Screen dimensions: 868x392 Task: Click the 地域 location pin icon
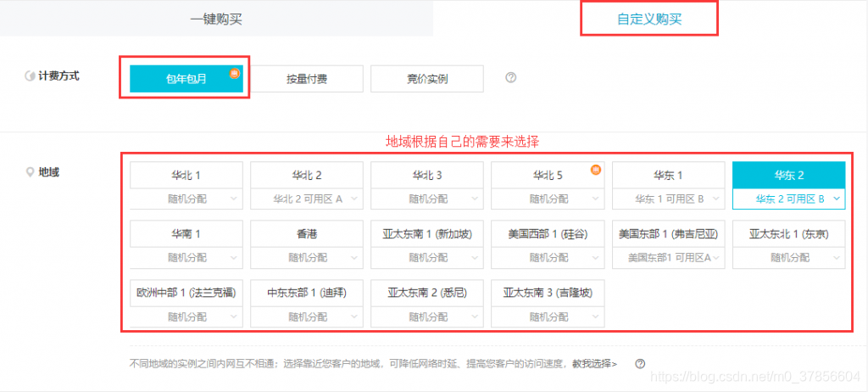30,172
